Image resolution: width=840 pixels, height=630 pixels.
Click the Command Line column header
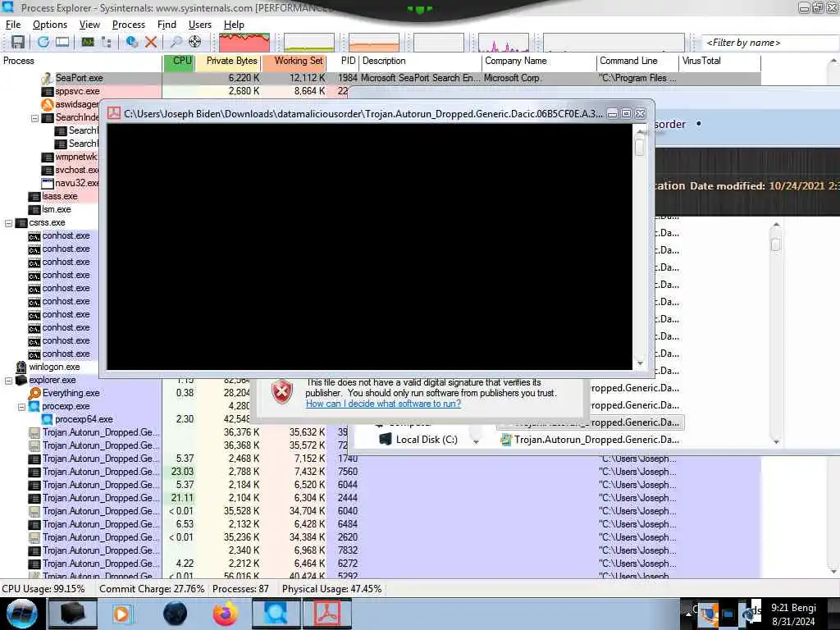pyautogui.click(x=637, y=61)
